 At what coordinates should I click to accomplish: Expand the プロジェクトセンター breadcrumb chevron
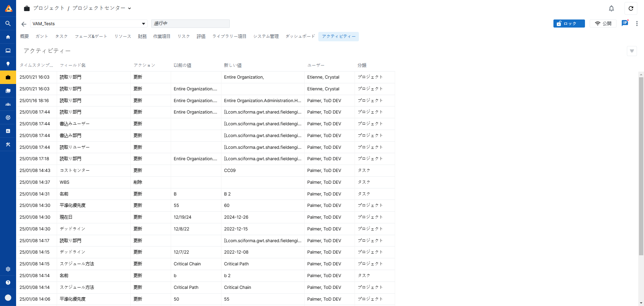[x=129, y=8]
